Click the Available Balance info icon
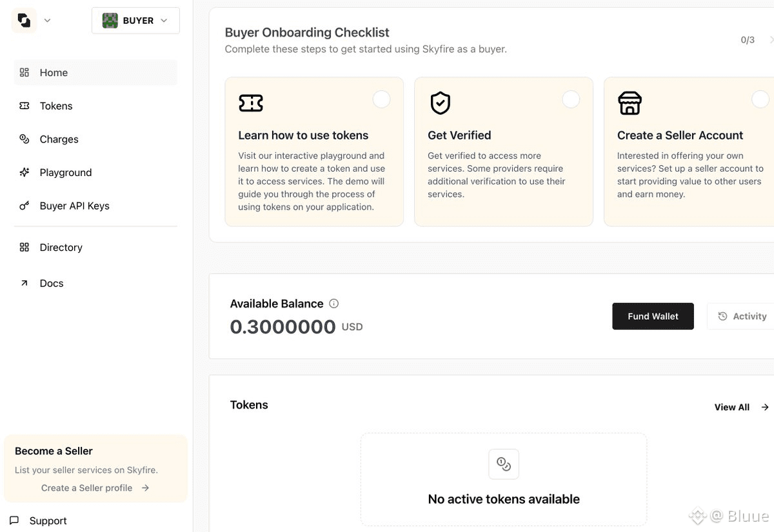 click(333, 304)
